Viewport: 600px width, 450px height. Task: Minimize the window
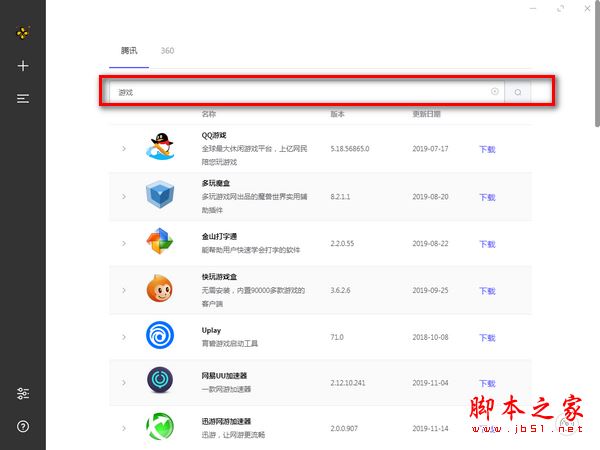533,8
